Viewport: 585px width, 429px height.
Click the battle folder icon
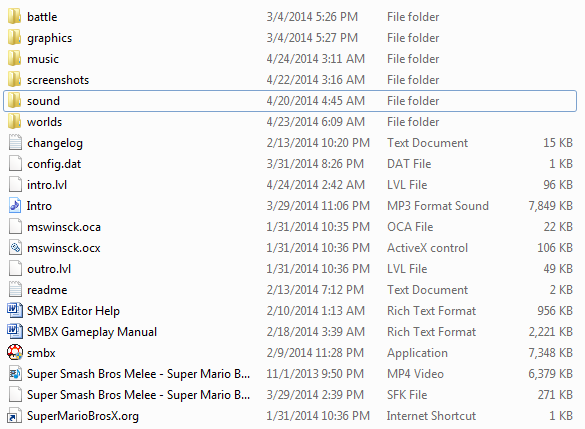tap(15, 16)
